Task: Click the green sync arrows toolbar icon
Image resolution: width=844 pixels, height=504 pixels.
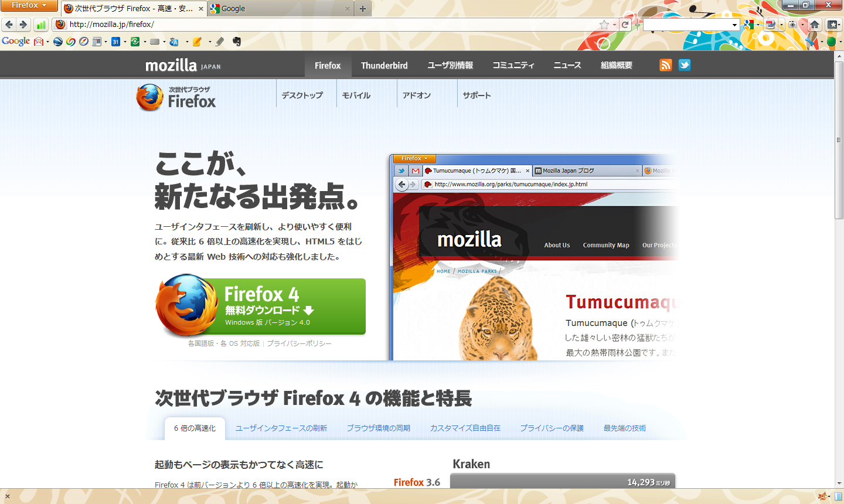Action: [135, 42]
